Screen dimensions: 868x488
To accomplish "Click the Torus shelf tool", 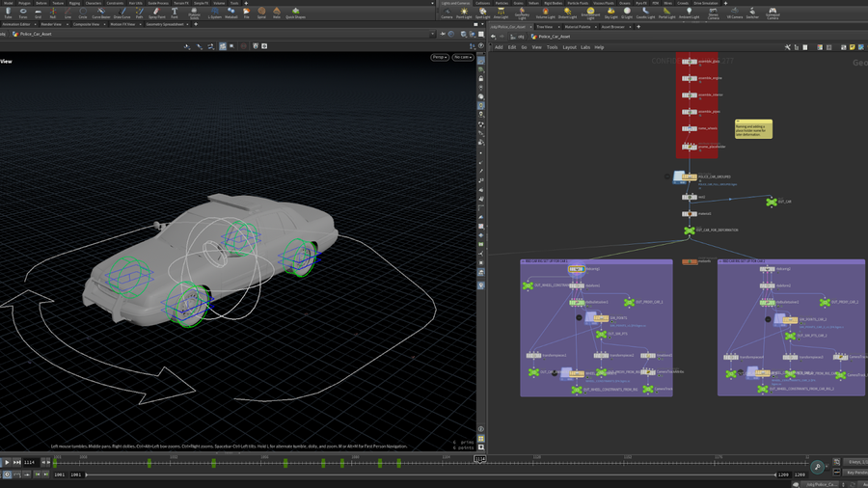I will (23, 14).
